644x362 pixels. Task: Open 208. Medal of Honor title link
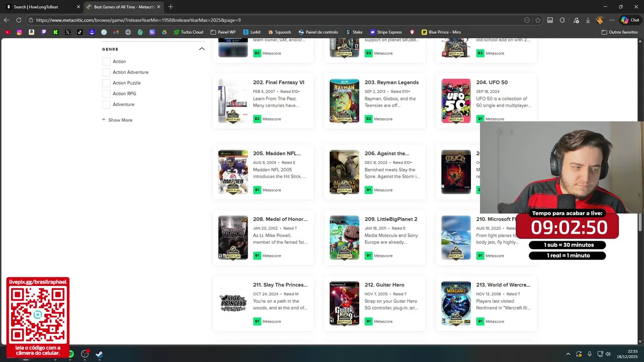click(x=280, y=219)
